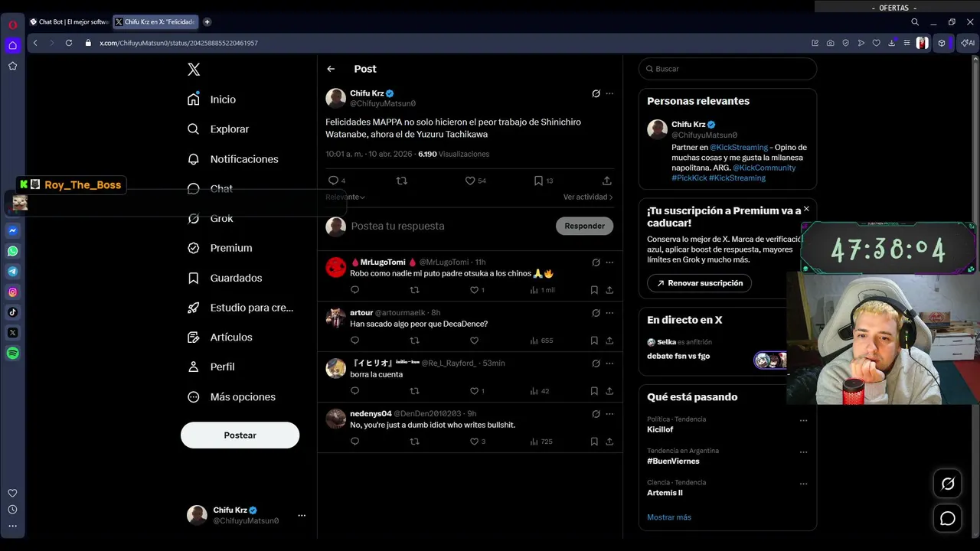Open Instagram in Opera sidebar
The width and height of the screenshot is (980, 551).
click(x=13, y=292)
